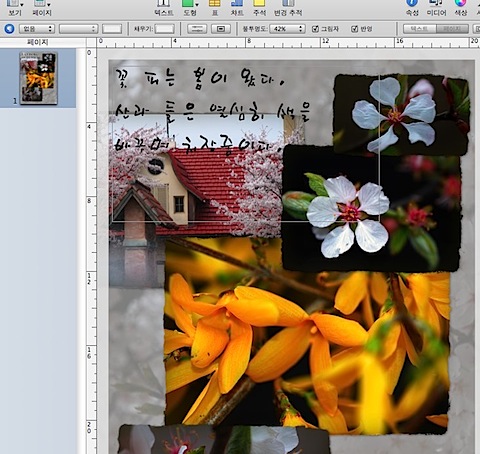This screenshot has height=454, width=480.
Task: Select the 텍스트 segment button
Action: (420, 29)
